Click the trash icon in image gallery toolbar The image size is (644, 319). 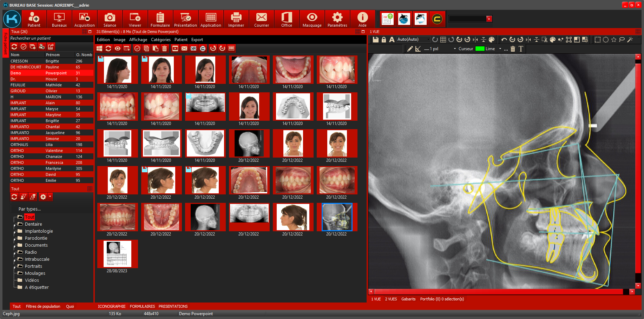click(x=164, y=48)
